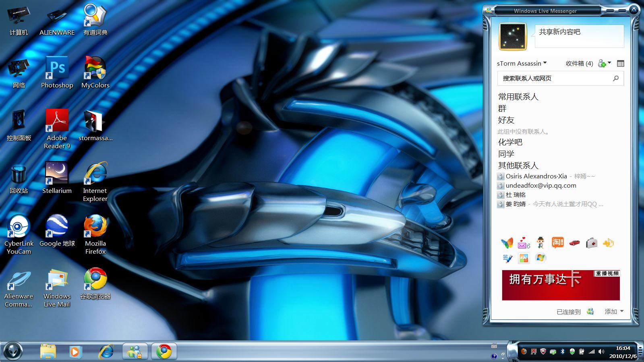Image resolution: width=644 pixels, height=362 pixels.
Task: Open the round Windows logo icon in Messenger
Action: coord(540,258)
